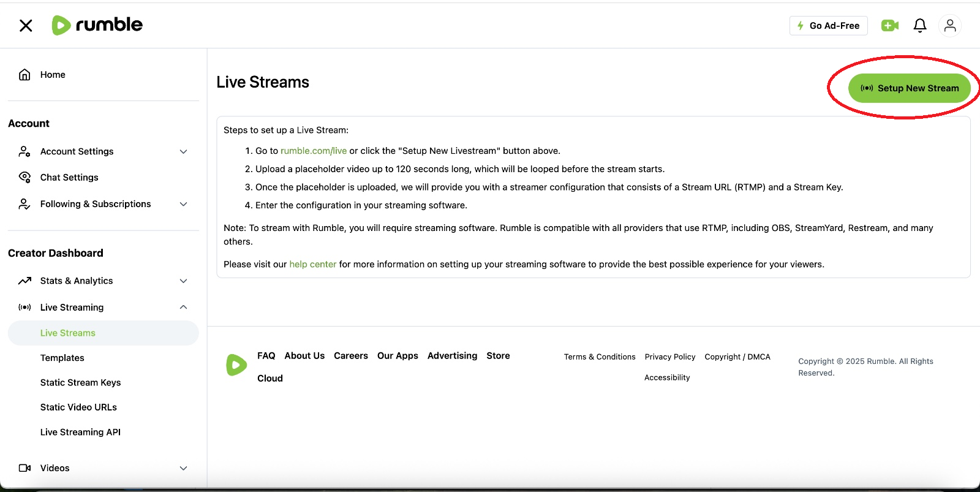Click the Go Ad-Free button

(x=828, y=26)
